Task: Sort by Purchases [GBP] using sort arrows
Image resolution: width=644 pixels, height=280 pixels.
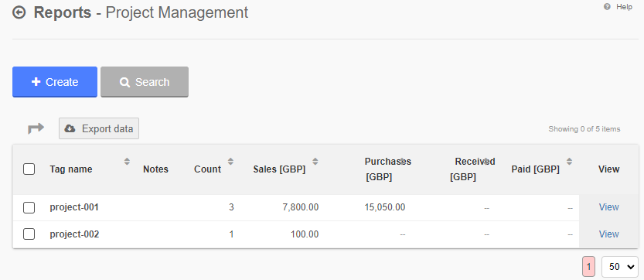Action: (x=403, y=162)
